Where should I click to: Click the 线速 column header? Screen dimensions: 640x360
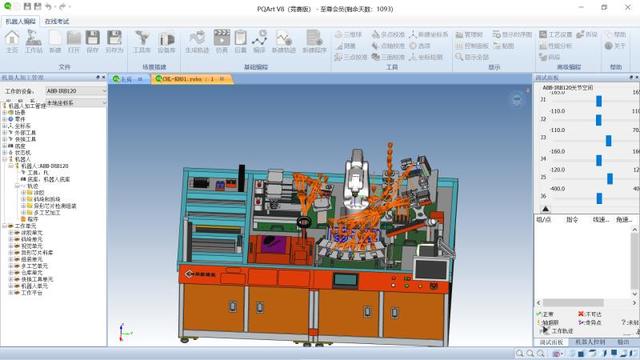point(600,220)
